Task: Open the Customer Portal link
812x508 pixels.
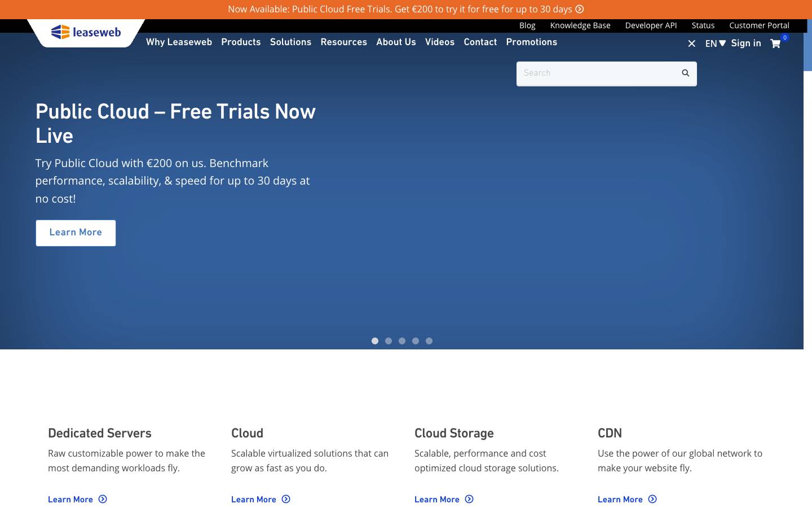Action: coord(759,25)
